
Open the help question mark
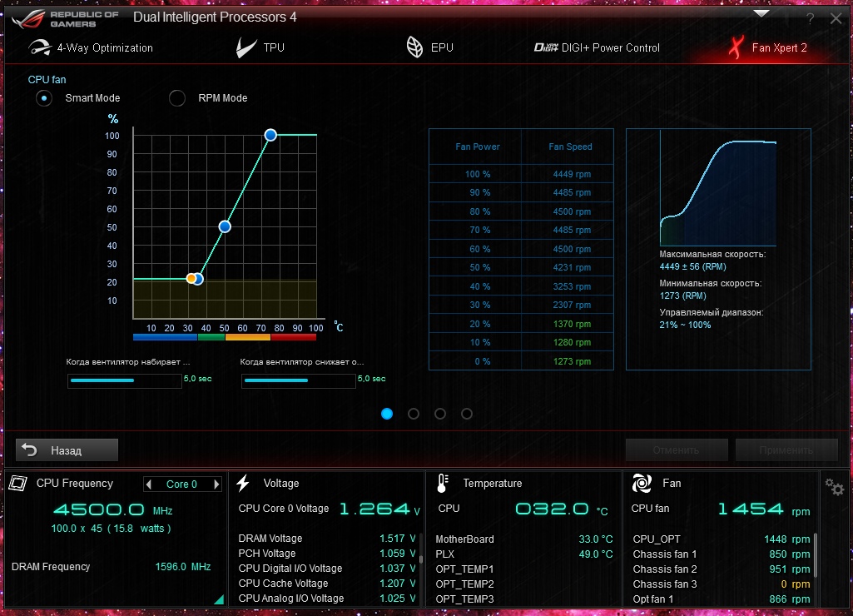click(x=810, y=19)
